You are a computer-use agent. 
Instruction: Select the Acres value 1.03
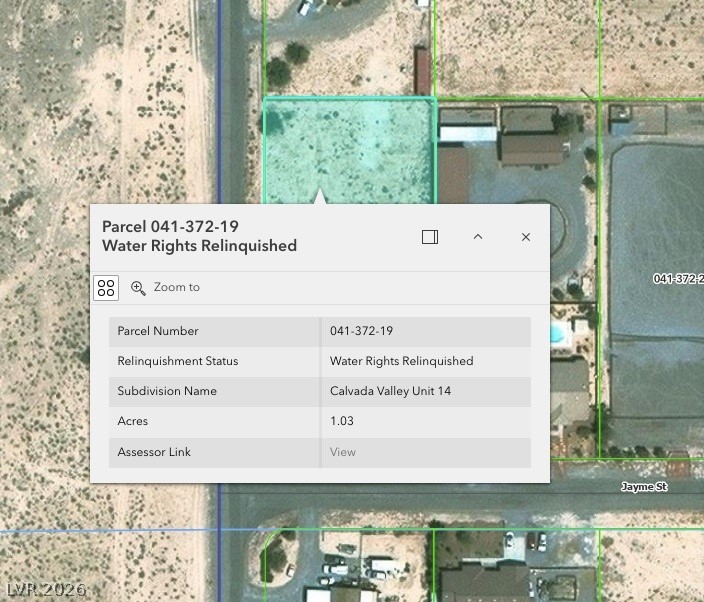(x=342, y=421)
